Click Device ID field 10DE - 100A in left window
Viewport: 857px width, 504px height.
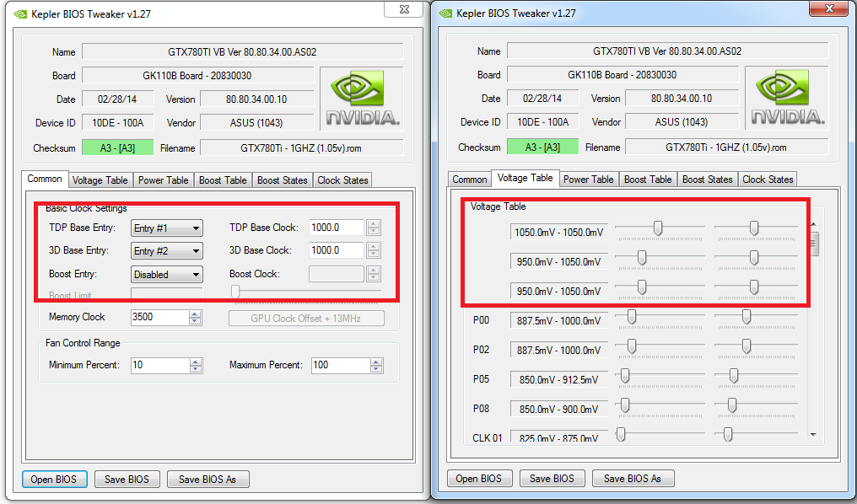[x=117, y=123]
